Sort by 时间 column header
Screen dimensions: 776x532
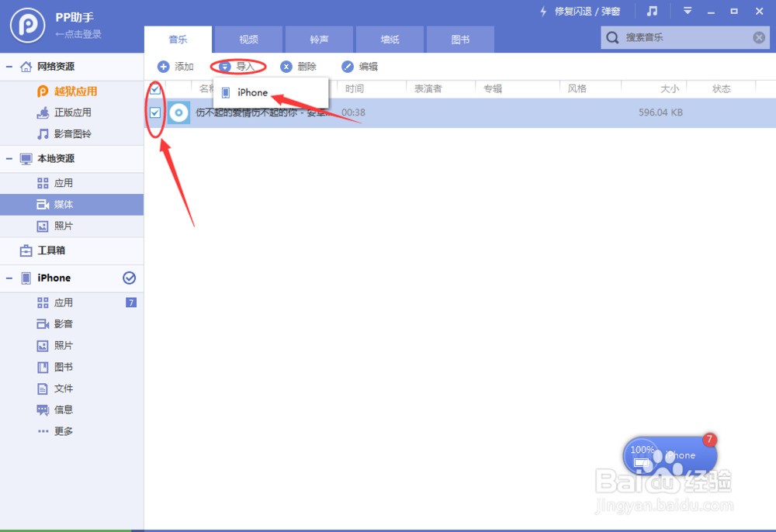[355, 89]
